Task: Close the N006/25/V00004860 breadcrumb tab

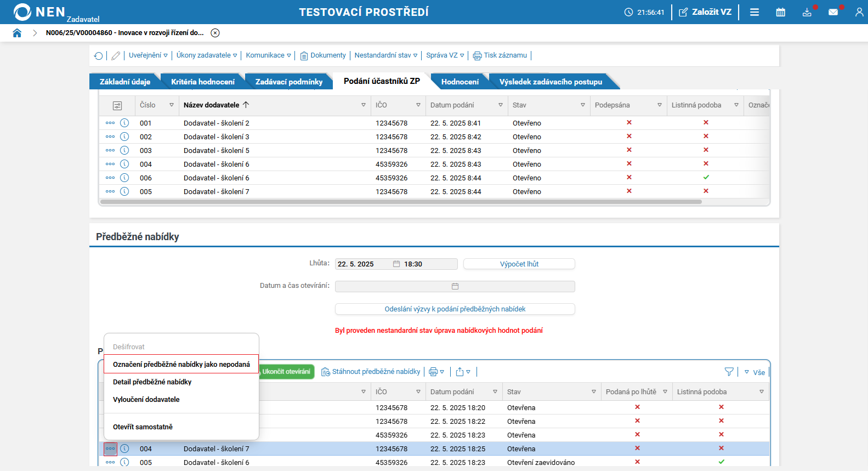Action: coord(215,33)
